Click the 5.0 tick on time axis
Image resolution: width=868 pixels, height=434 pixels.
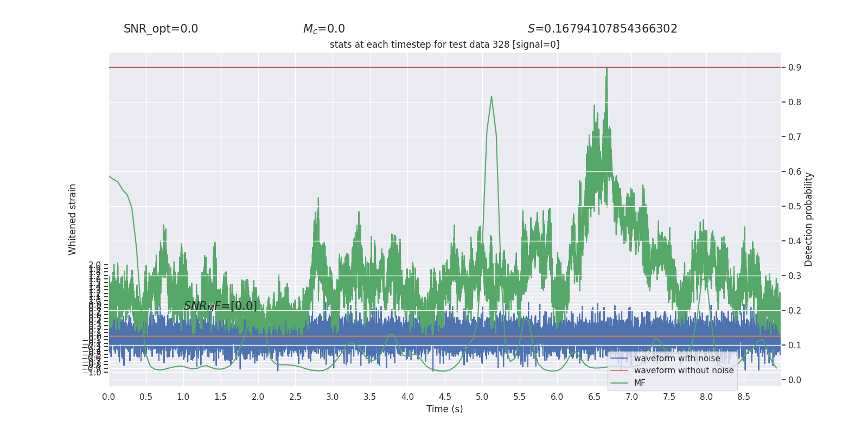pos(482,397)
